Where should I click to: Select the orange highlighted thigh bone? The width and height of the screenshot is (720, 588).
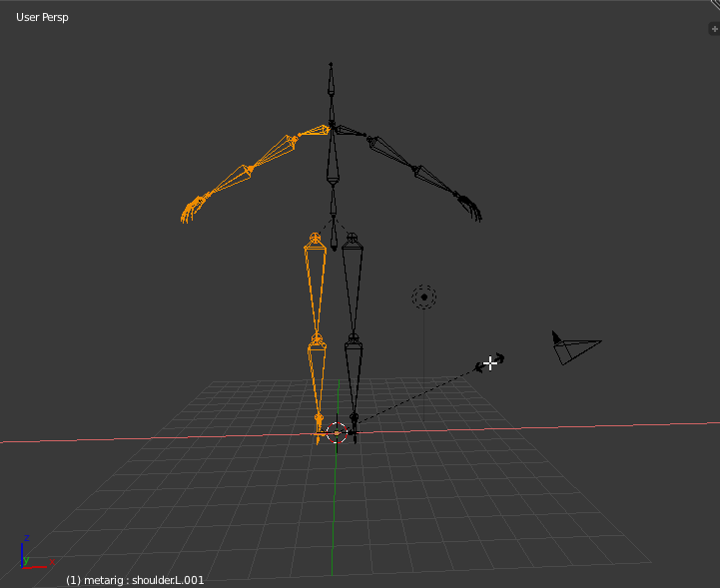316,287
